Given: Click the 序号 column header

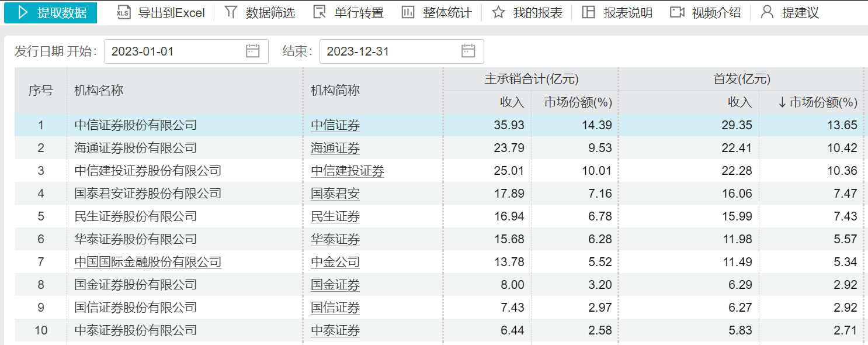Looking at the screenshot, I should point(41,90).
